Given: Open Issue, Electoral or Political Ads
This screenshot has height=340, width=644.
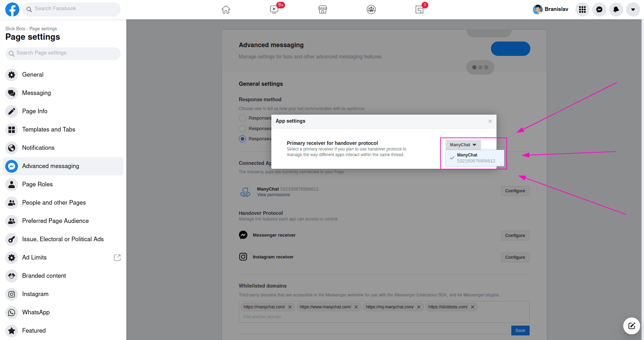Looking at the screenshot, I should pyautogui.click(x=63, y=239).
